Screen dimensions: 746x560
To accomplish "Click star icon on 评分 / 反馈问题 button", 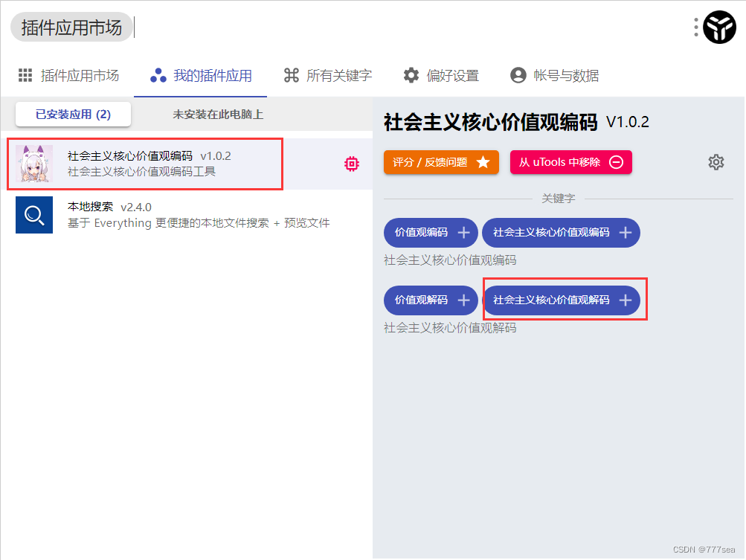I will click(x=483, y=162).
